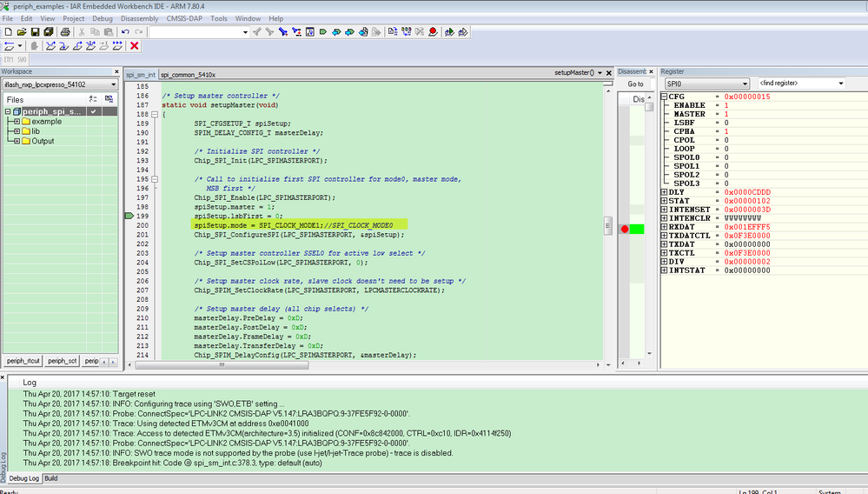This screenshot has height=494, width=868.
Task: Toggle the checkmark beside periph_spi project
Action: pos(93,111)
